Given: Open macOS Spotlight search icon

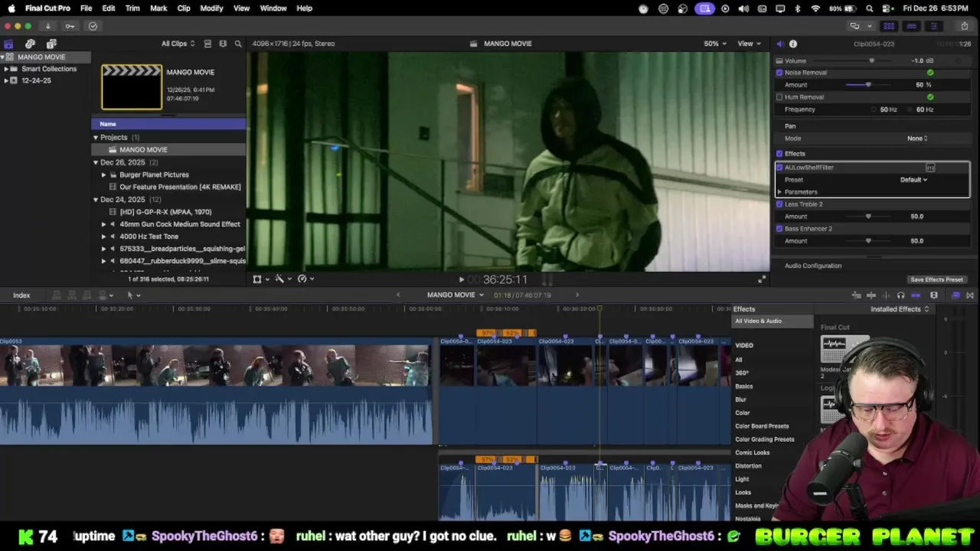Looking at the screenshot, I should (870, 8).
